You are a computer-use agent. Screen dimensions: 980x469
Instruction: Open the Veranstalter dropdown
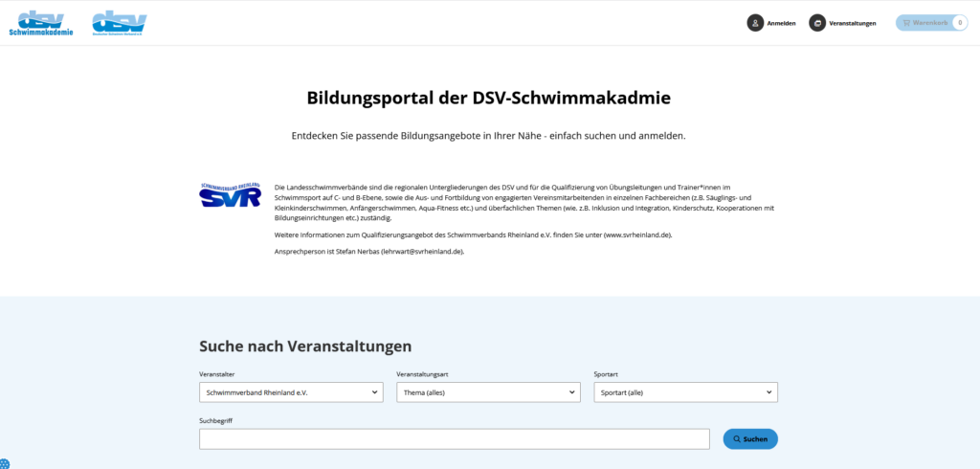click(291, 392)
